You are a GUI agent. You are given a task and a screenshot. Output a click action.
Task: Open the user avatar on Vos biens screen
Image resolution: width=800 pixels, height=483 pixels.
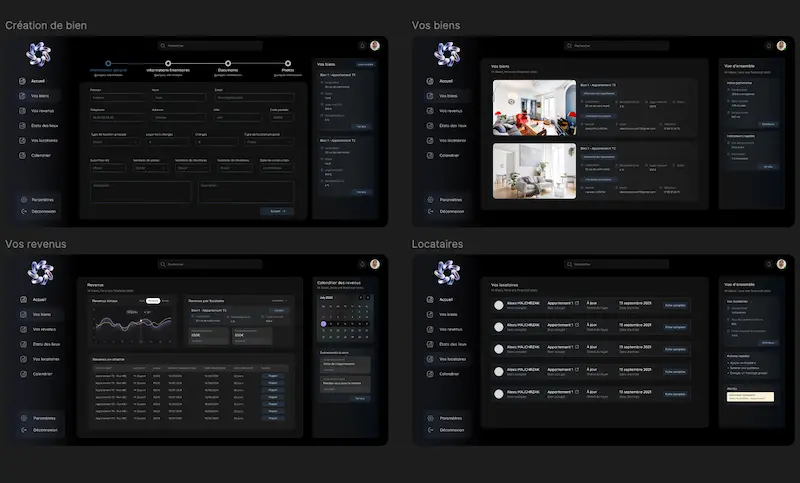(782, 45)
